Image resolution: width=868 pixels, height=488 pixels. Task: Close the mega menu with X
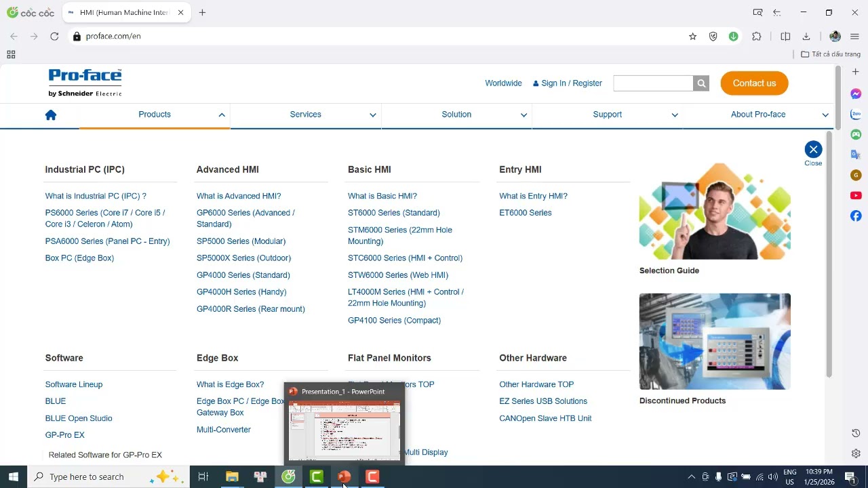click(813, 150)
